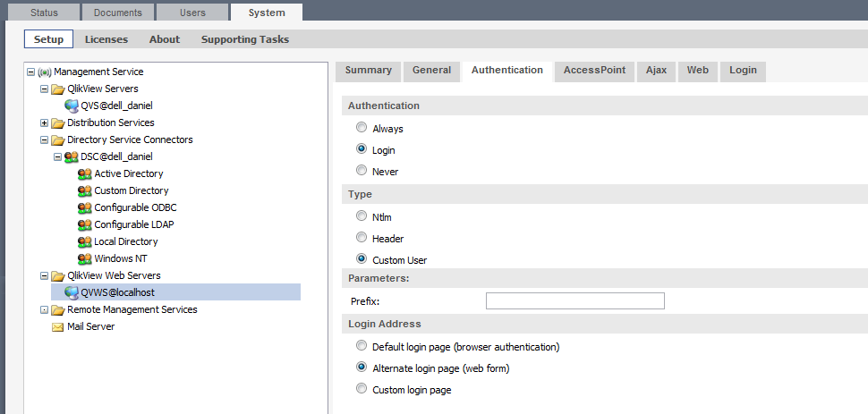Open the Setup sub-menu

tap(48, 39)
